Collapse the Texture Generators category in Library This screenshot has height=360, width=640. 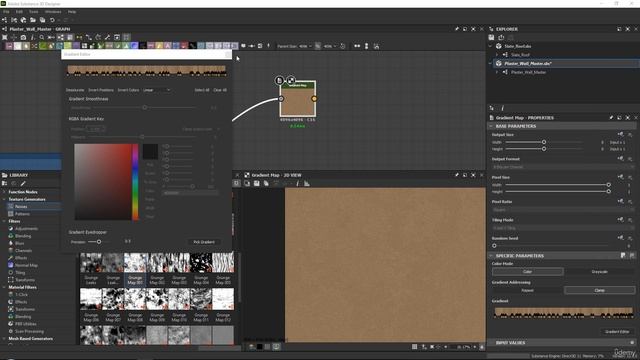click(x=4, y=199)
